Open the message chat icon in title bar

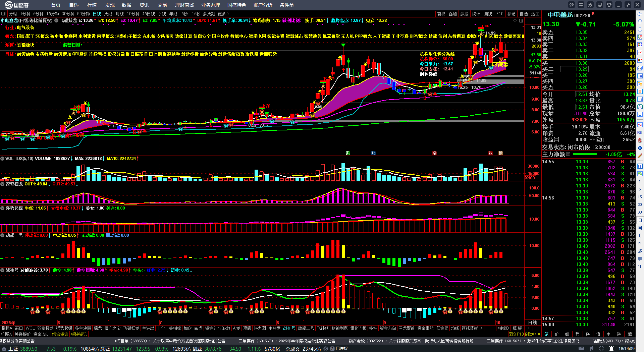[x=572, y=5]
